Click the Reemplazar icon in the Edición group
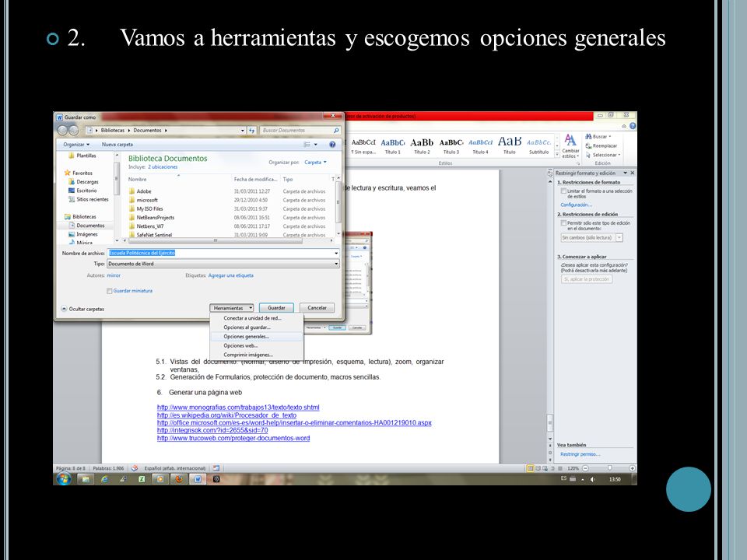Image resolution: width=747 pixels, height=560 pixels. click(588, 145)
